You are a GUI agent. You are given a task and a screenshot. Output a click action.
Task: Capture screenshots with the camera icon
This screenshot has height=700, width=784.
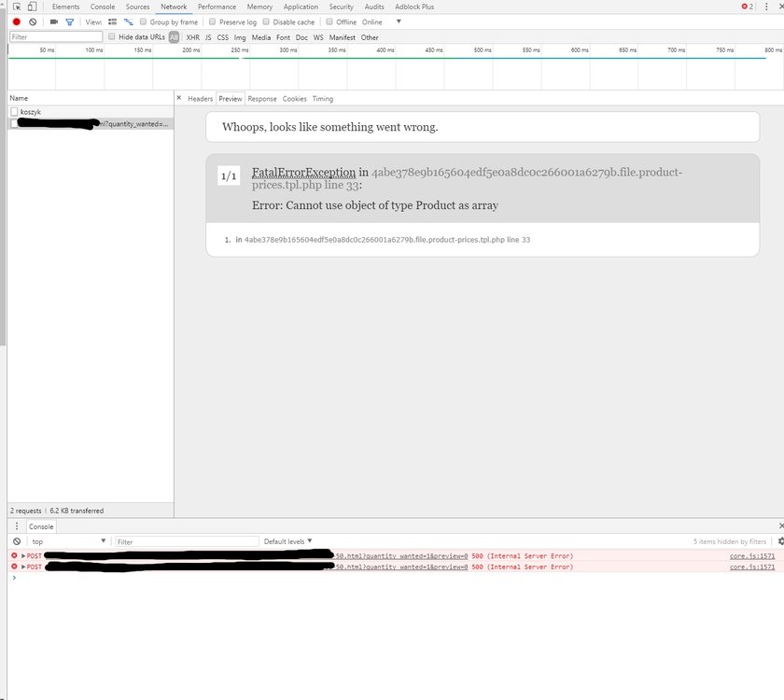click(54, 22)
